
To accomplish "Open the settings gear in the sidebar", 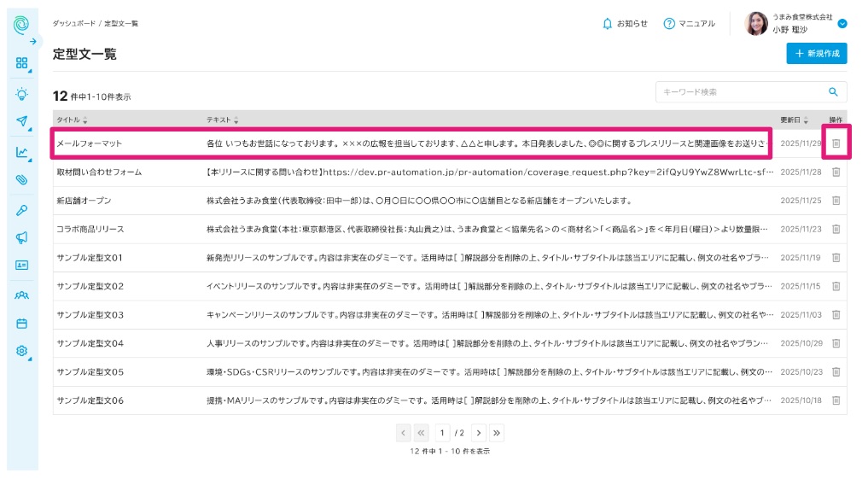I will [x=21, y=351].
